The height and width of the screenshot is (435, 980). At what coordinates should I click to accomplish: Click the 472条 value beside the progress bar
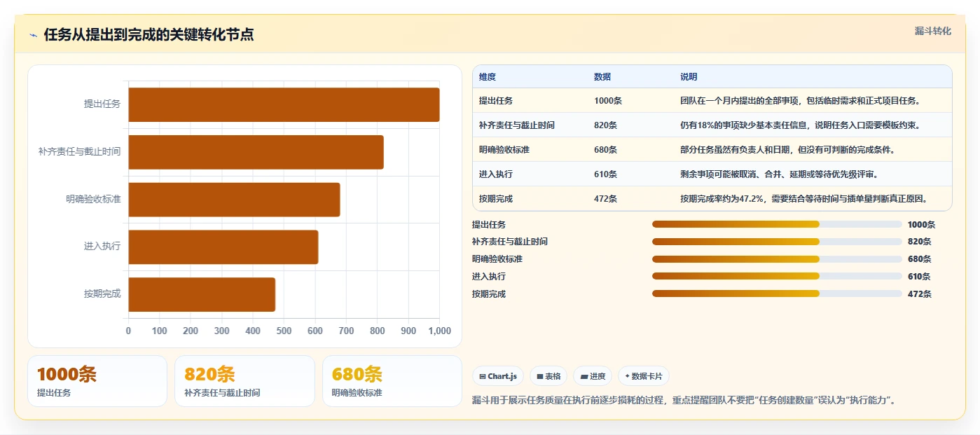(919, 294)
